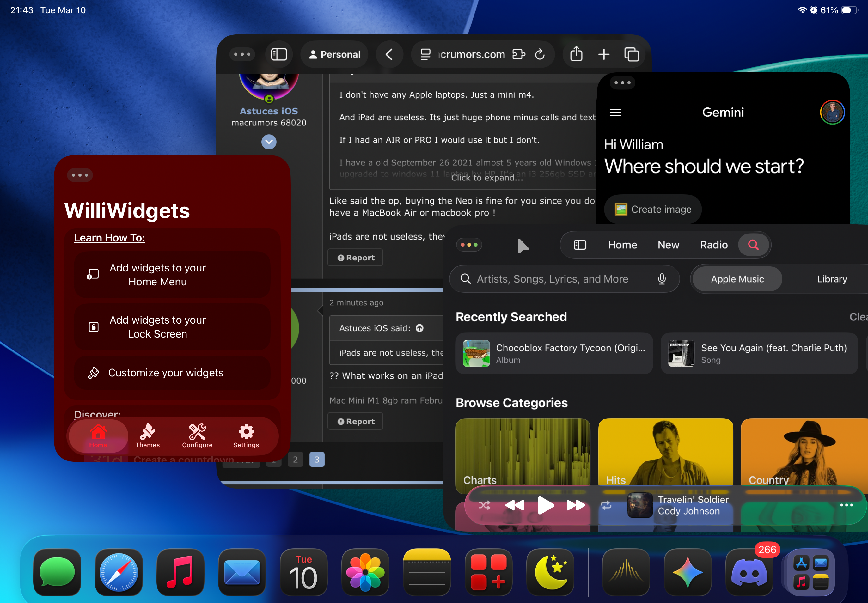
Task: Select Library search scope
Action: [x=832, y=279]
